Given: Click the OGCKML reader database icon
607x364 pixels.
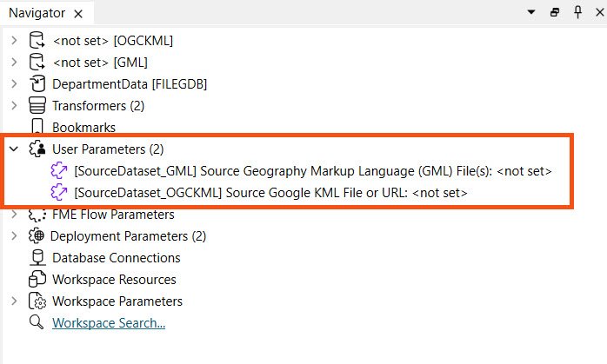Looking at the screenshot, I should [37, 40].
